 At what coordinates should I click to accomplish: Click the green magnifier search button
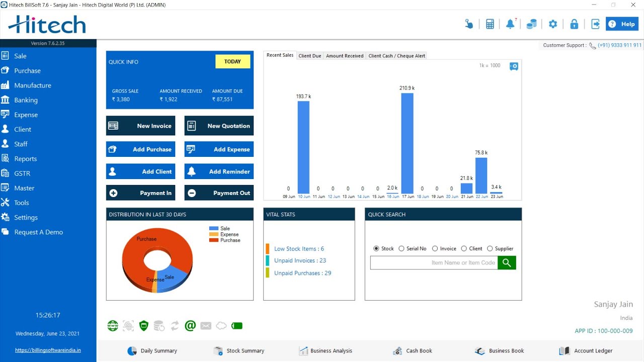507,262
